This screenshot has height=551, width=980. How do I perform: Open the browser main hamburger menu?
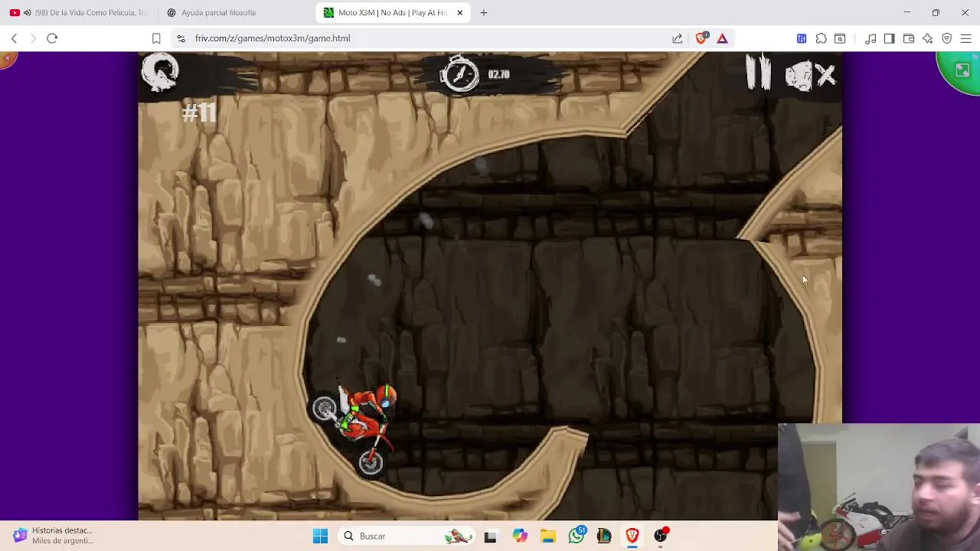[x=965, y=38]
